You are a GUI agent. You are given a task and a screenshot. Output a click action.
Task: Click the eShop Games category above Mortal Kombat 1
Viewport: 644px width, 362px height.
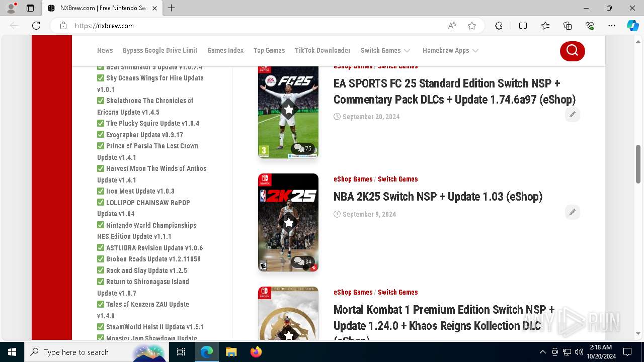353,292
